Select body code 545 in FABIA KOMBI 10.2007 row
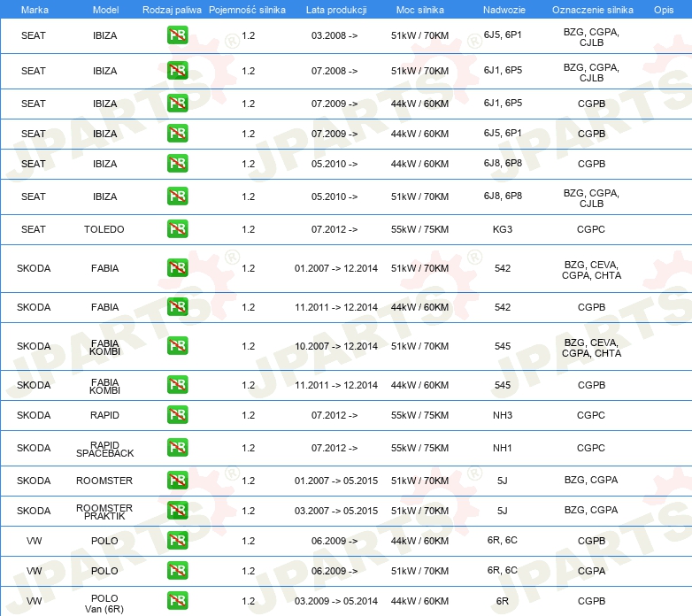 tap(503, 346)
